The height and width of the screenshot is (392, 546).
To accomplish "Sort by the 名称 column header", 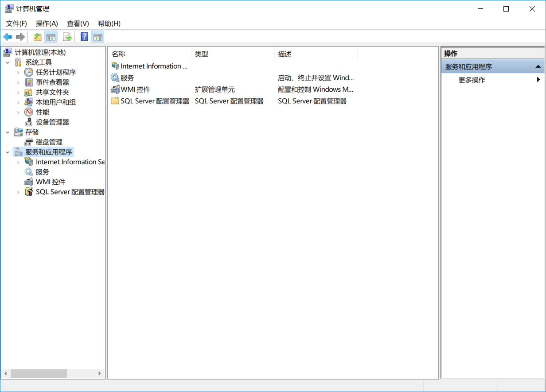I will pyautogui.click(x=150, y=54).
